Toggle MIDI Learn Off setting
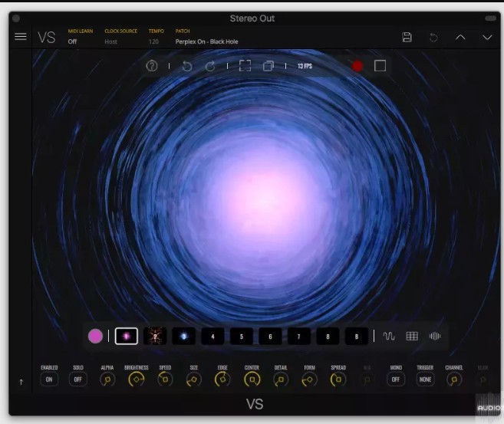 tap(72, 41)
